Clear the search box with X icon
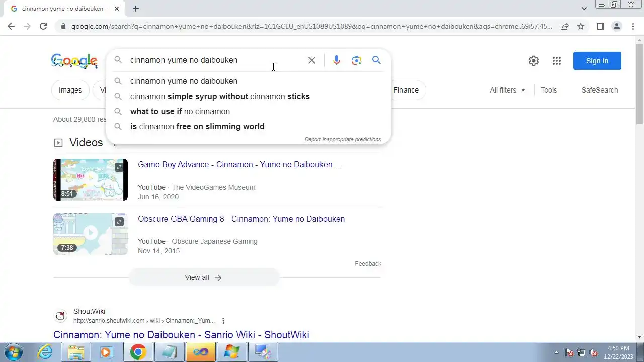Image resolution: width=644 pixels, height=362 pixels. tap(312, 60)
